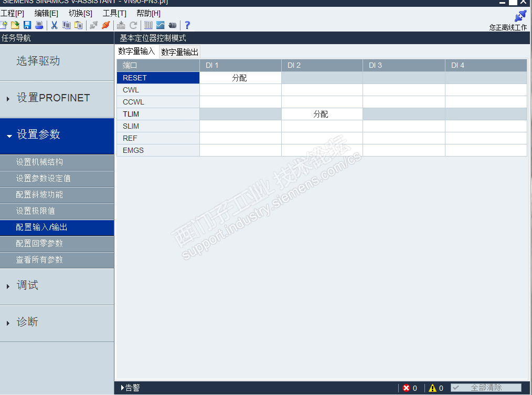The height and width of the screenshot is (395, 532).
Task: Click the orange go-online connection icon
Action: pyautogui.click(x=106, y=25)
